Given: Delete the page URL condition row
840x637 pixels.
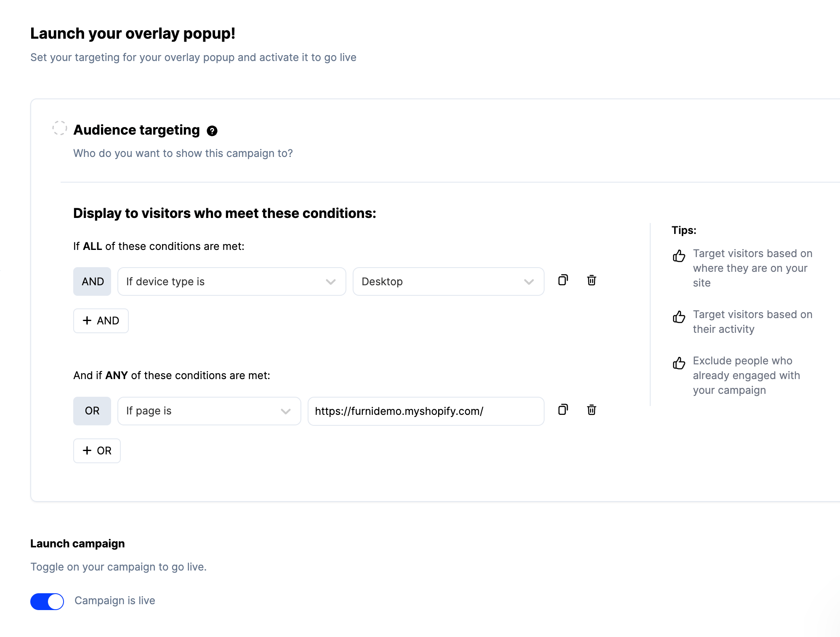Looking at the screenshot, I should [x=591, y=410].
